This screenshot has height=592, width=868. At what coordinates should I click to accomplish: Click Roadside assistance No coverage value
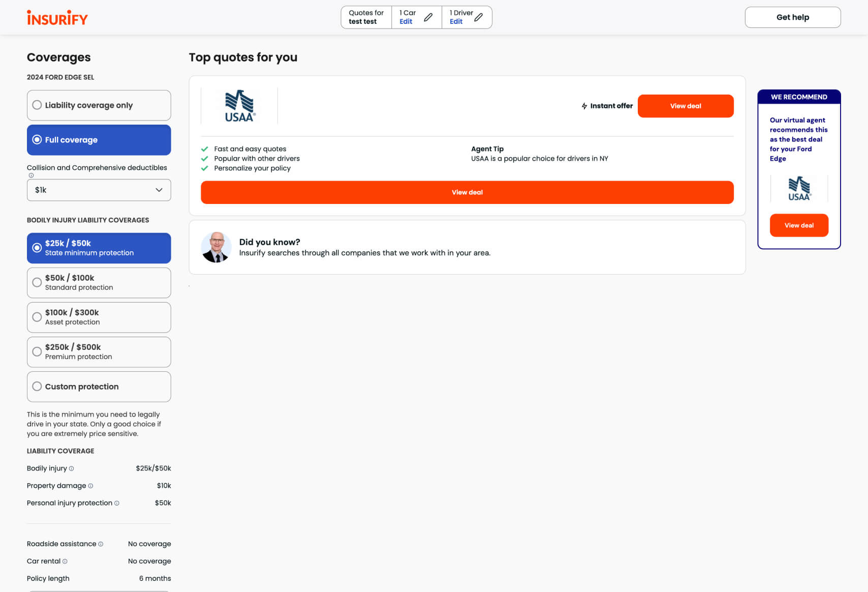(149, 544)
